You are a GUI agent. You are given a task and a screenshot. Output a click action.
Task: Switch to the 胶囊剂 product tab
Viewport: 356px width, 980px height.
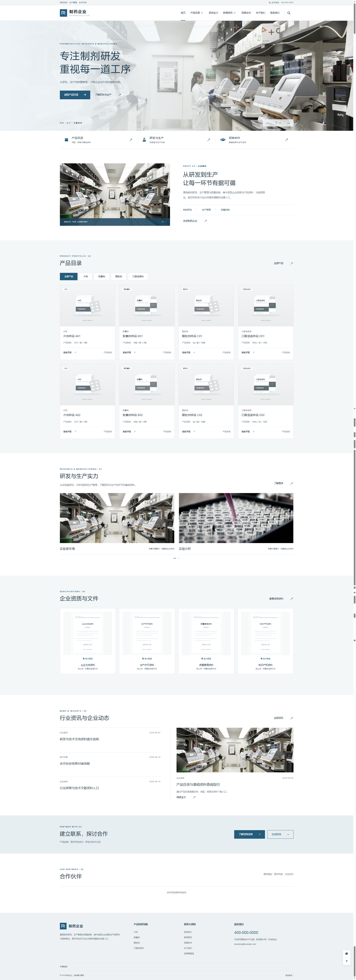(102, 277)
